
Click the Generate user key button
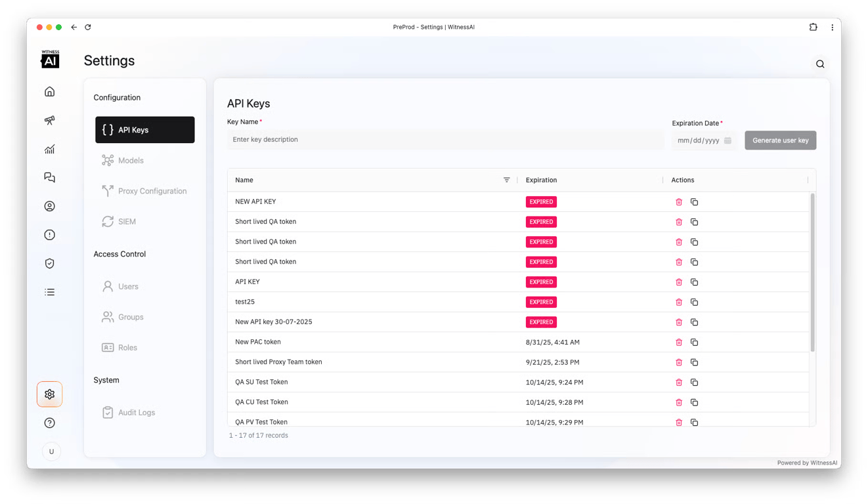click(x=781, y=140)
